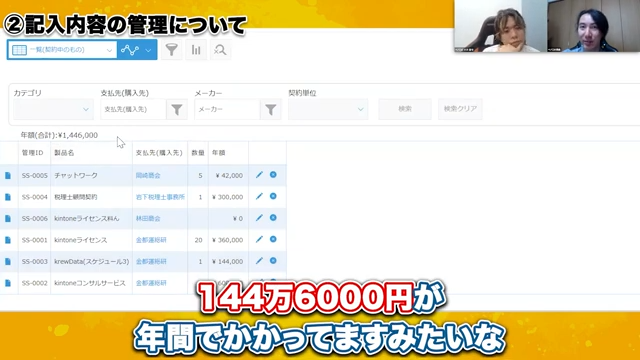Click the 支払先(購入先) column header
This screenshot has width=640, height=360.
pyautogui.click(x=159, y=153)
